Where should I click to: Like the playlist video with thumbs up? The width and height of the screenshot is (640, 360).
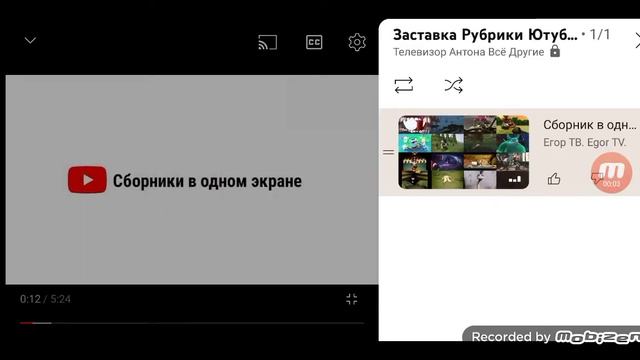coord(554,179)
